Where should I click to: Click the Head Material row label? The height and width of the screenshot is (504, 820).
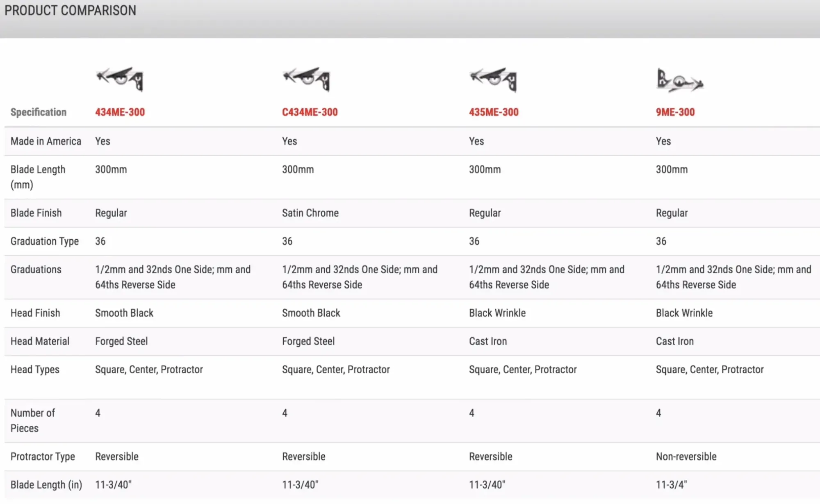[x=40, y=341]
